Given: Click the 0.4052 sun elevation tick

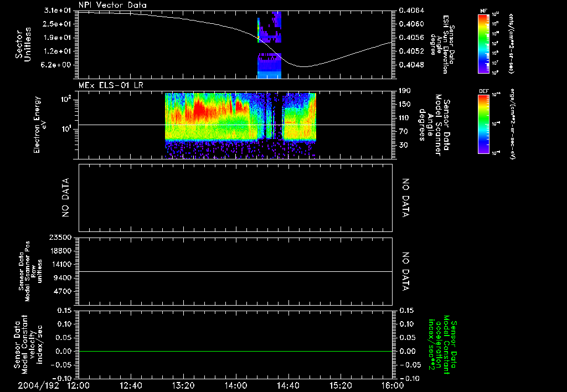Looking at the screenshot, I should pyautogui.click(x=411, y=51).
